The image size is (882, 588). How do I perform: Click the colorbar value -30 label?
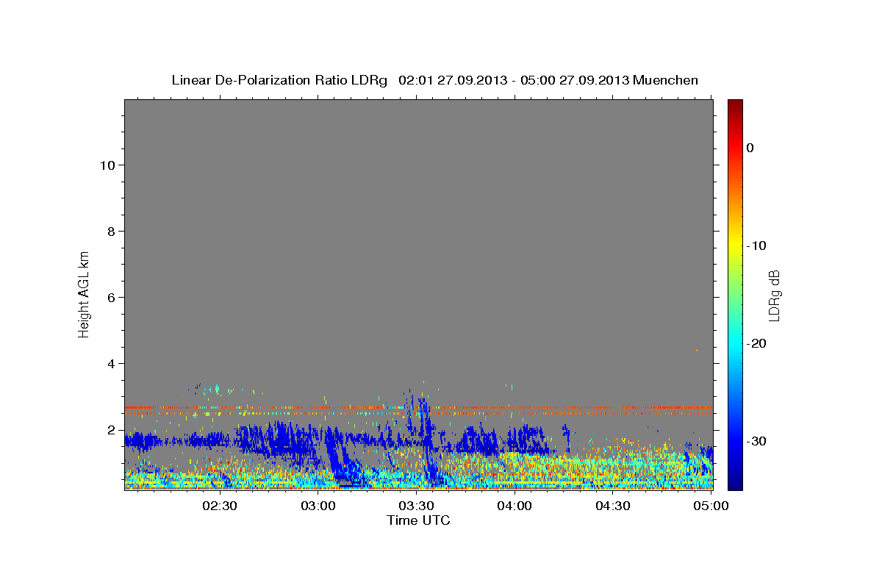pyautogui.click(x=756, y=441)
